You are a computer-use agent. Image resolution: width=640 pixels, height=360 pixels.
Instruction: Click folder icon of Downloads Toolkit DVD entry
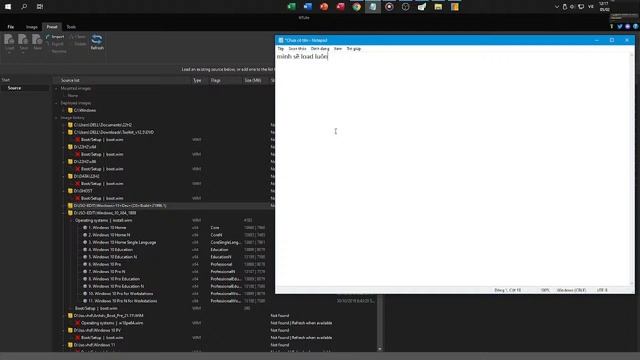coord(70,132)
